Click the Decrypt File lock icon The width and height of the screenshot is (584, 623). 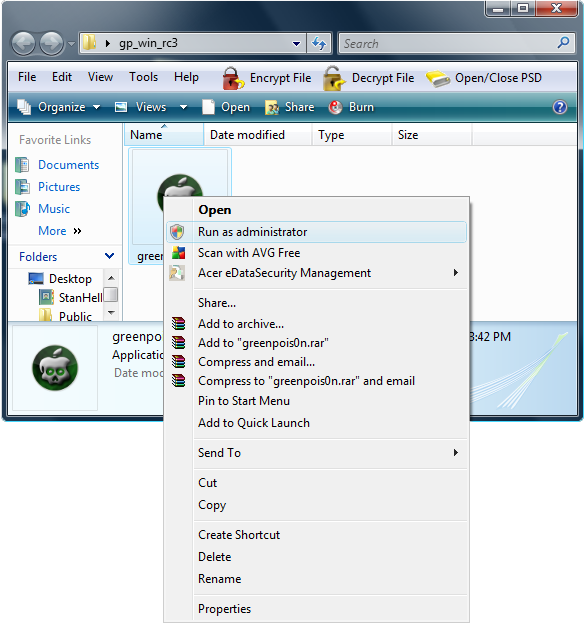334,78
